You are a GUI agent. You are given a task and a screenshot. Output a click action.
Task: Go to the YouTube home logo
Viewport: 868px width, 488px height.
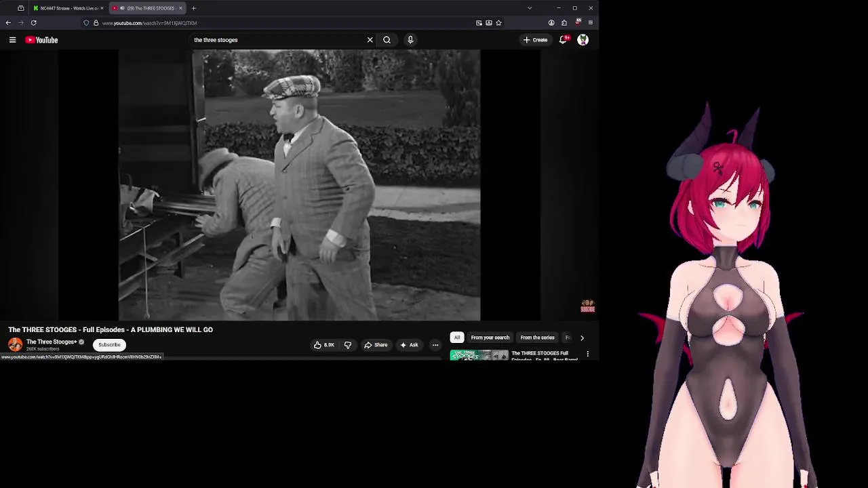point(41,40)
